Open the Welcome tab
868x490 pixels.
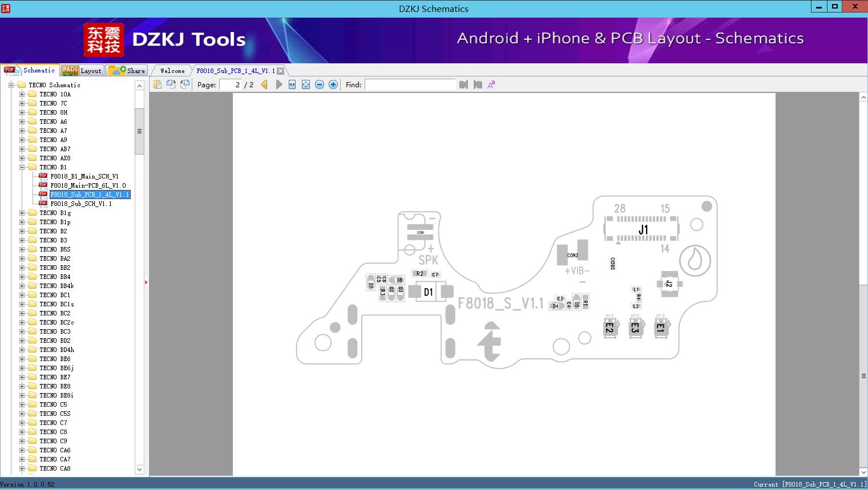pyautogui.click(x=172, y=71)
